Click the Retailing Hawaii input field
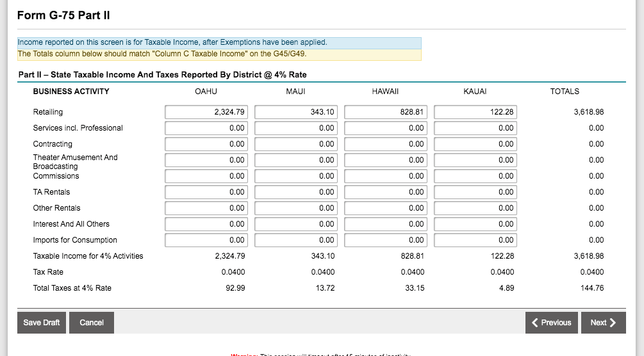This screenshot has width=644, height=356. click(x=385, y=112)
